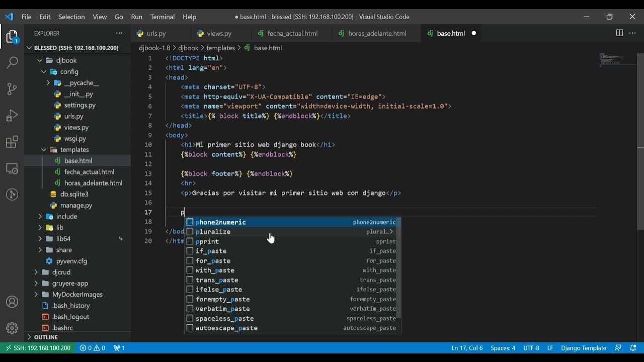Open the Manage gear icon
Screen dimensions: 644x362
pyautogui.click(x=12, y=328)
